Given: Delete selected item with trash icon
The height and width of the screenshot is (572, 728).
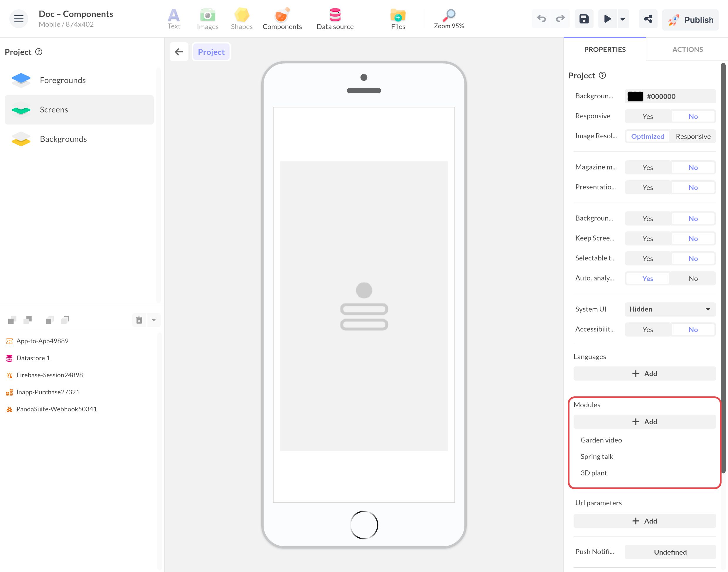Looking at the screenshot, I should tap(139, 320).
